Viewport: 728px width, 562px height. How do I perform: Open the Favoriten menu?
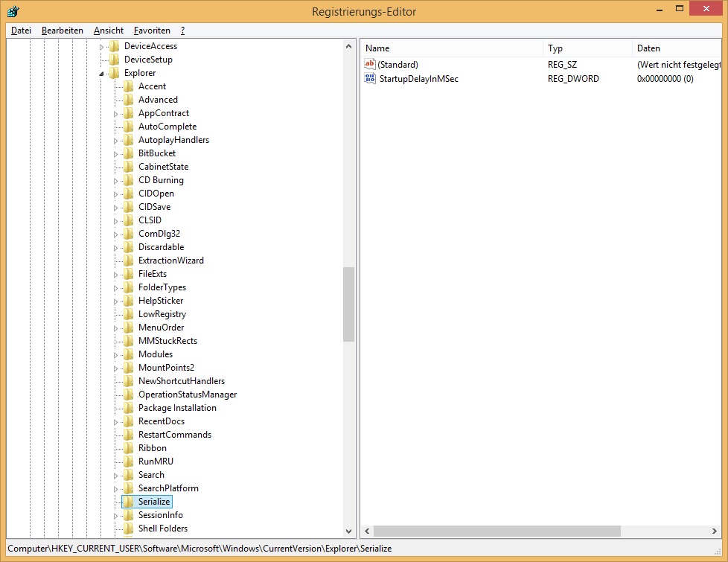pos(152,31)
